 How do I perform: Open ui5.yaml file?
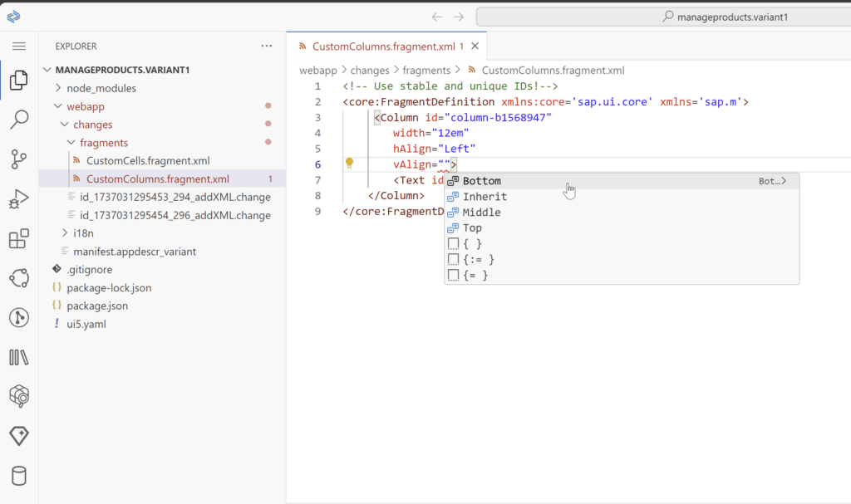coord(86,324)
